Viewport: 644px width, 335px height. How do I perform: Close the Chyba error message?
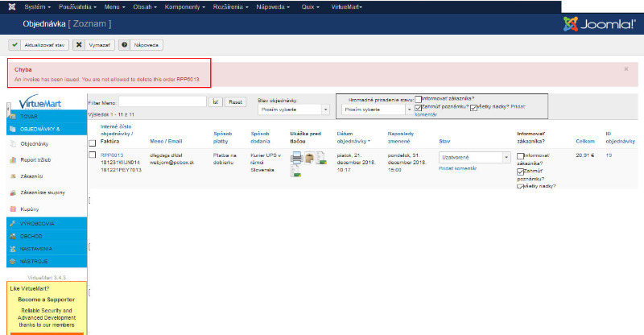click(626, 69)
